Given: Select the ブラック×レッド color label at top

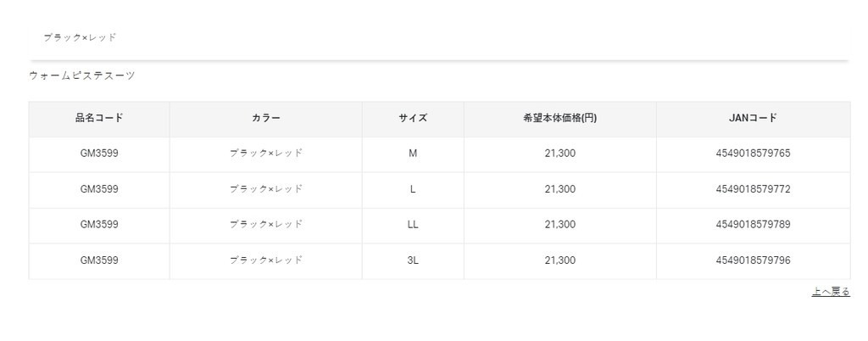Looking at the screenshot, I should pyautogui.click(x=80, y=37).
